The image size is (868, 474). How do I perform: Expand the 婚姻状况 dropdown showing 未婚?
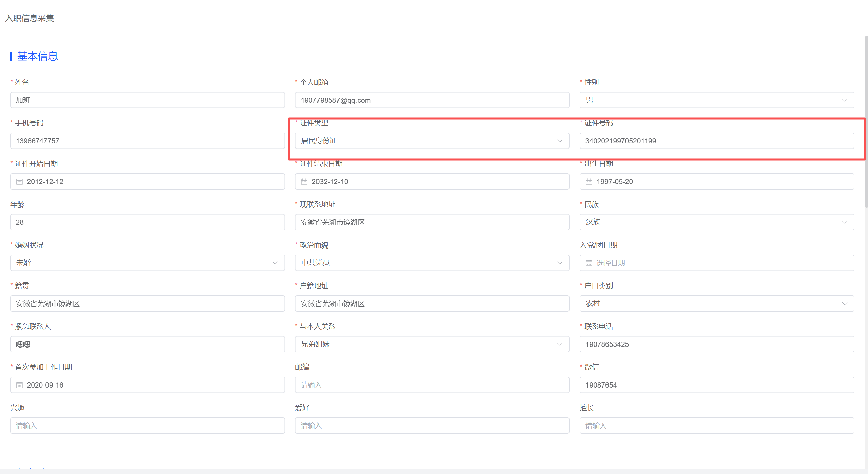pos(147,263)
